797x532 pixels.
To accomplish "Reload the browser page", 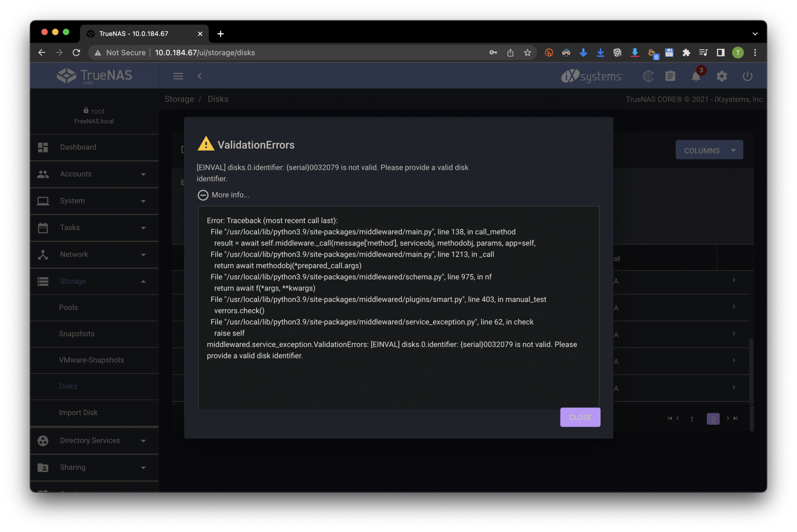I will pos(76,53).
